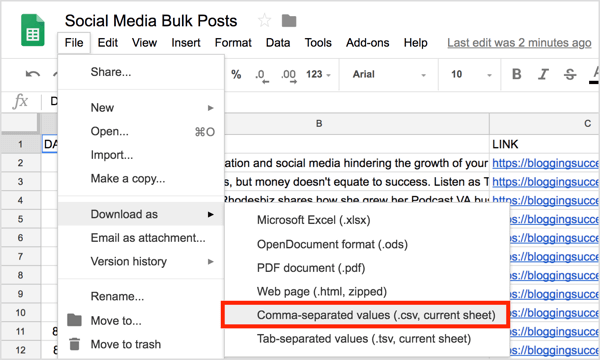Select Make a copy...

pos(141,179)
